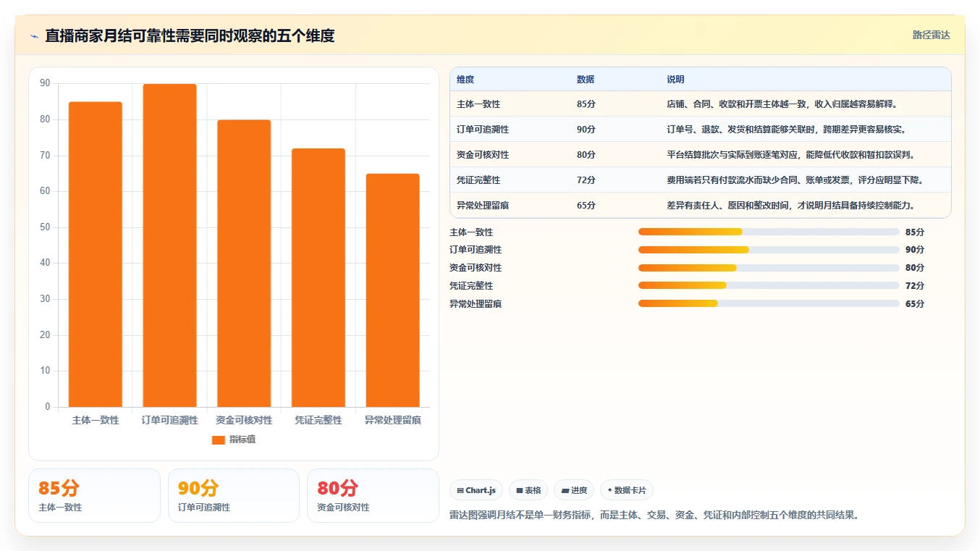Open the 90分 订单可追溯性 data card
Screen dimensions: 980x551
click(234, 495)
